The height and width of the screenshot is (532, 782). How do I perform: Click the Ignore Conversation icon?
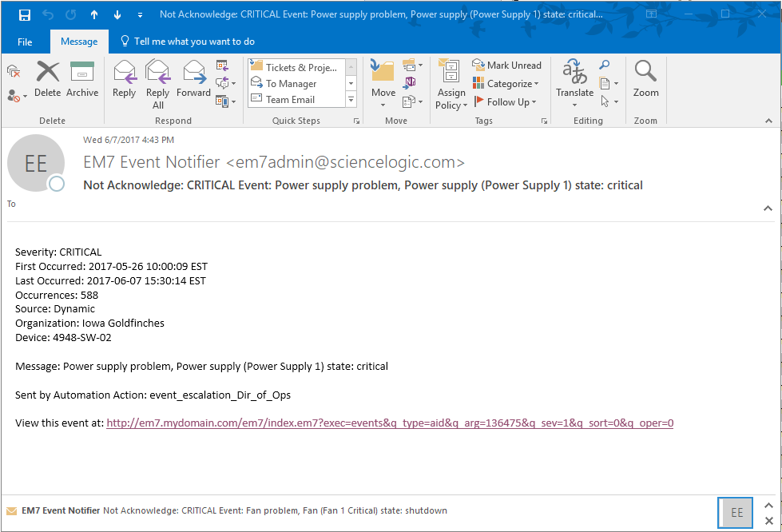(x=14, y=72)
